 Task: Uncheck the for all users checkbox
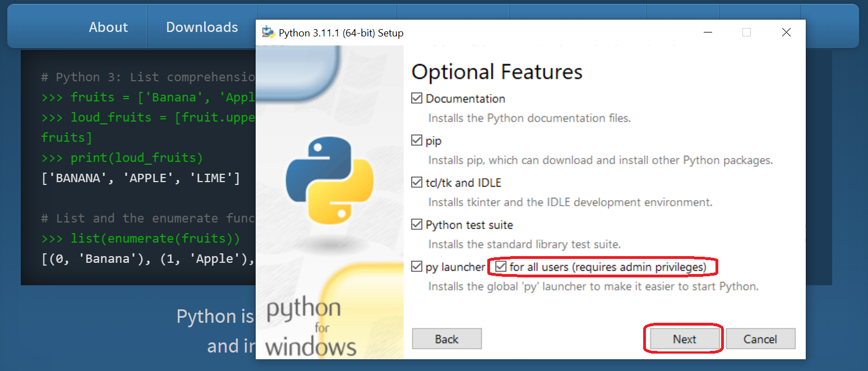pyautogui.click(x=500, y=266)
